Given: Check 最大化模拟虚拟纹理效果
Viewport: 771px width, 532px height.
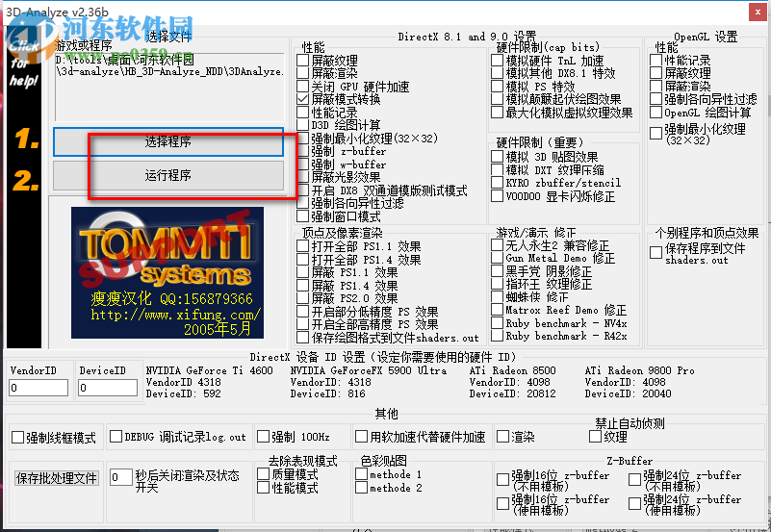Looking at the screenshot, I should pos(497,112).
